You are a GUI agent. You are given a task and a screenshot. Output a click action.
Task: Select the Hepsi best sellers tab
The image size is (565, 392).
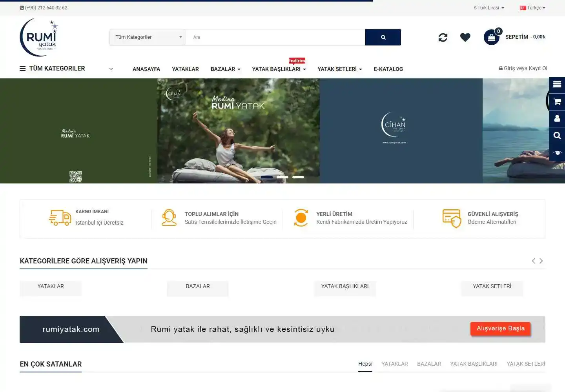point(365,364)
